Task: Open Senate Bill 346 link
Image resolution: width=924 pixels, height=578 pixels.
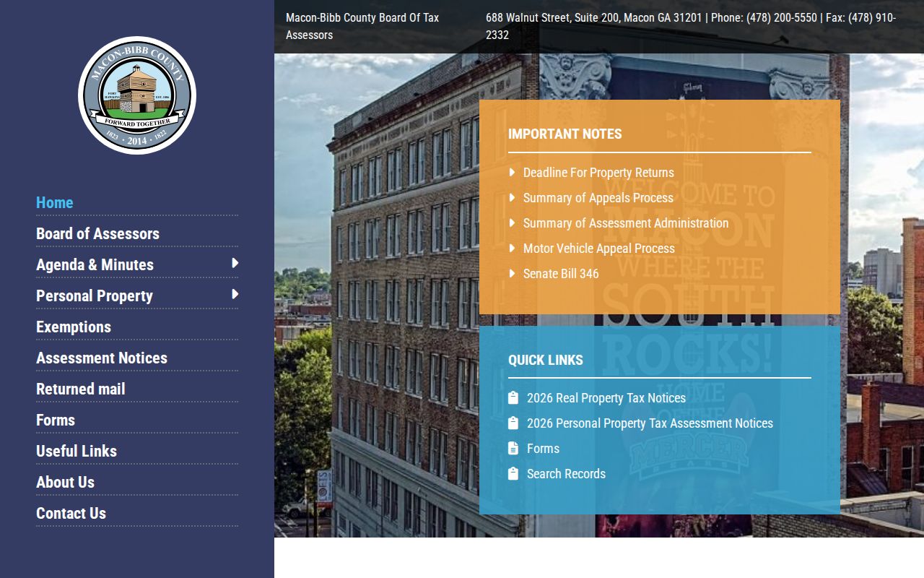Action: pos(561,274)
